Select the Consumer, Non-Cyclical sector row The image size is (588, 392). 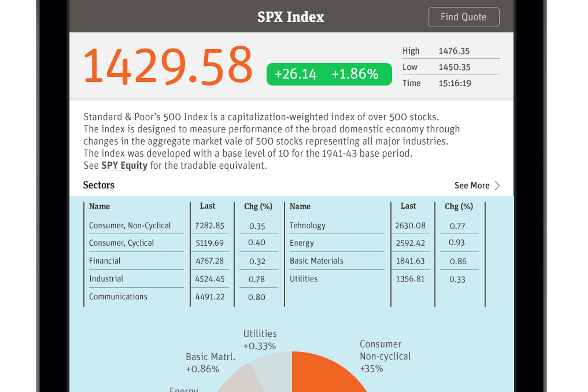pyautogui.click(x=130, y=226)
